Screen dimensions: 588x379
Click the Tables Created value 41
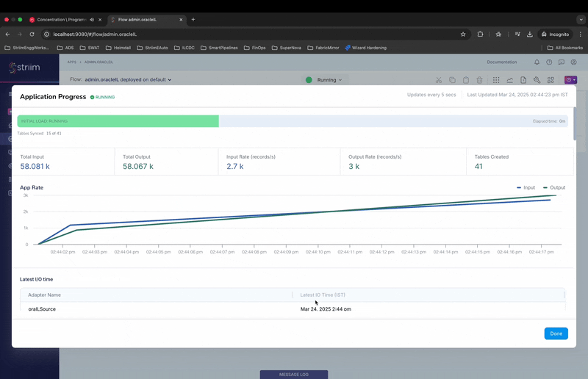click(x=478, y=167)
